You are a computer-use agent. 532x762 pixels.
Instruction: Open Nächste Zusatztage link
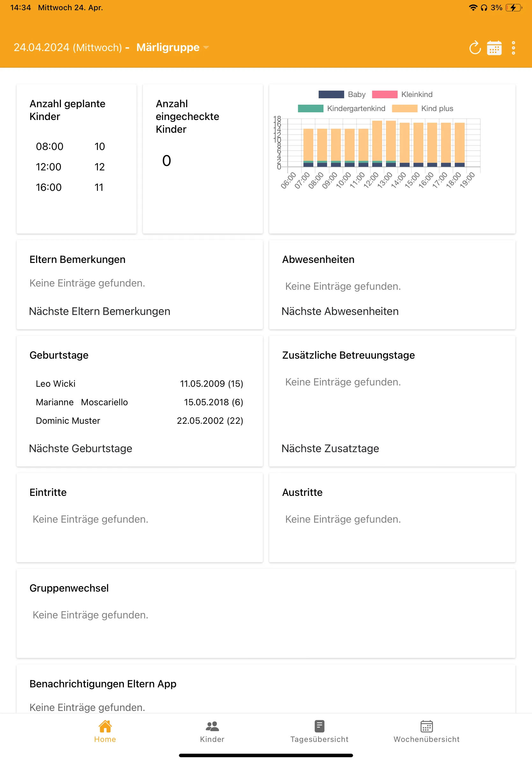[330, 448]
